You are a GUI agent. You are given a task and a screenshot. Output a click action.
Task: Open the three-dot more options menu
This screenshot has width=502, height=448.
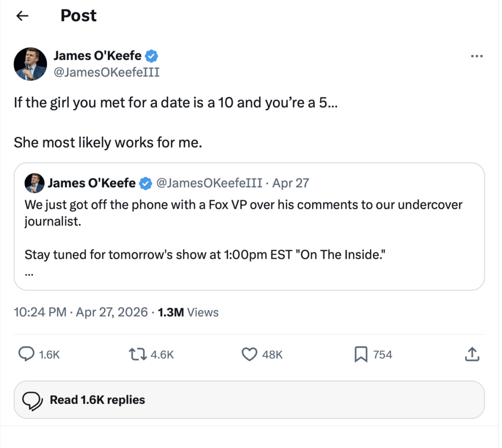tap(477, 56)
